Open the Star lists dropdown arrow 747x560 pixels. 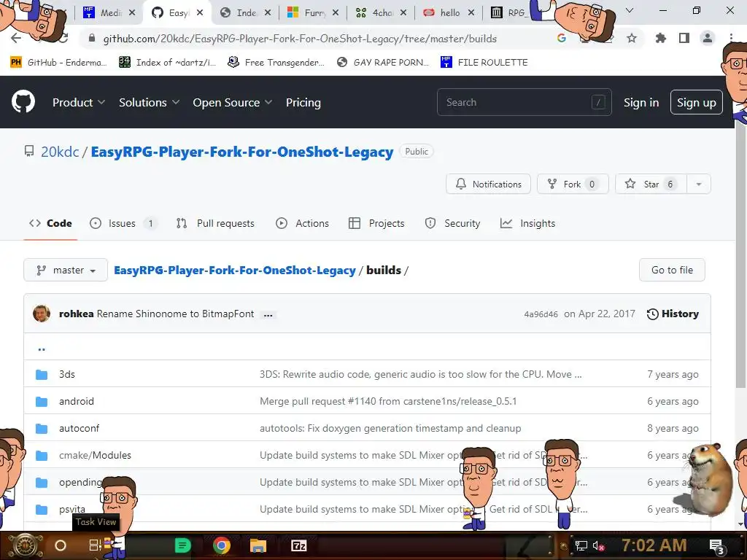(x=699, y=184)
